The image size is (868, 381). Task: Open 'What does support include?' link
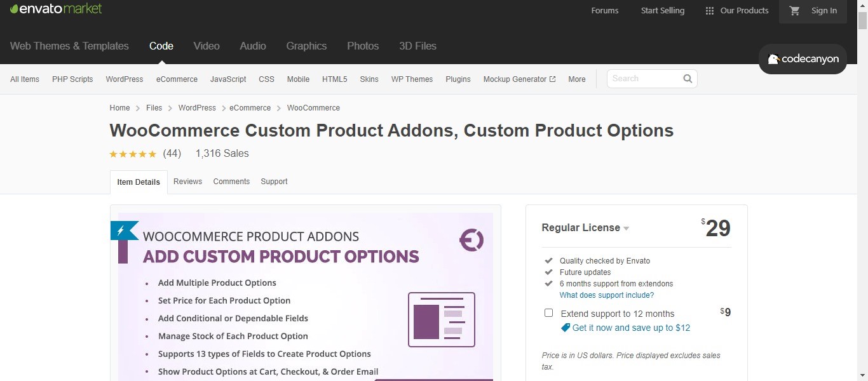[x=606, y=295]
